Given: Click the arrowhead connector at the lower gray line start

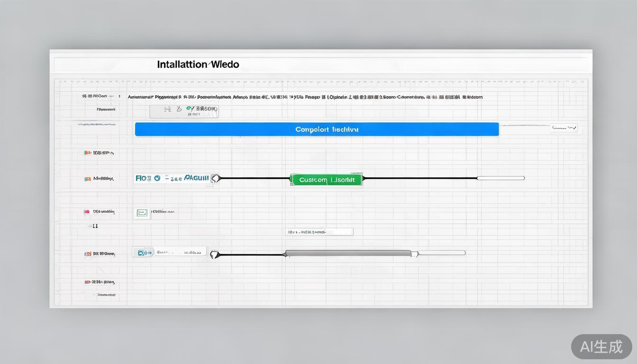Looking at the screenshot, I should 215,255.
